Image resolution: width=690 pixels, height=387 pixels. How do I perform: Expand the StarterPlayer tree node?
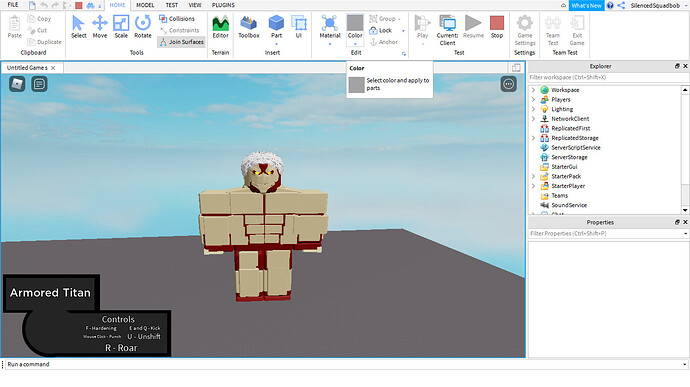pos(533,186)
